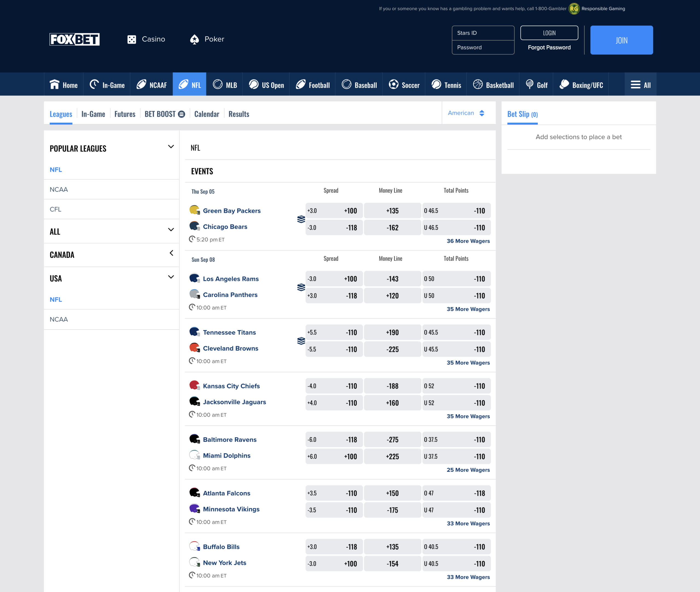Select the Bet Slip (0) tab

(523, 114)
